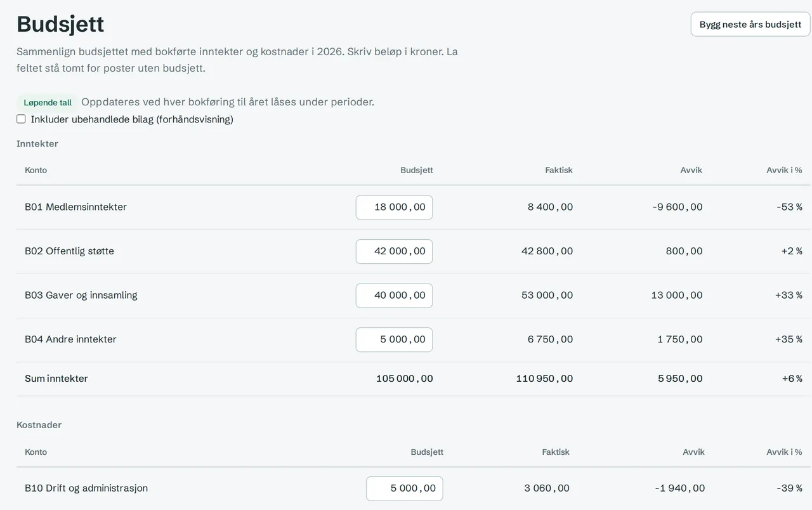Viewport: 812px width, 510px height.
Task: Edit budget field for B10 Drift og administrasjon
Action: 404,488
